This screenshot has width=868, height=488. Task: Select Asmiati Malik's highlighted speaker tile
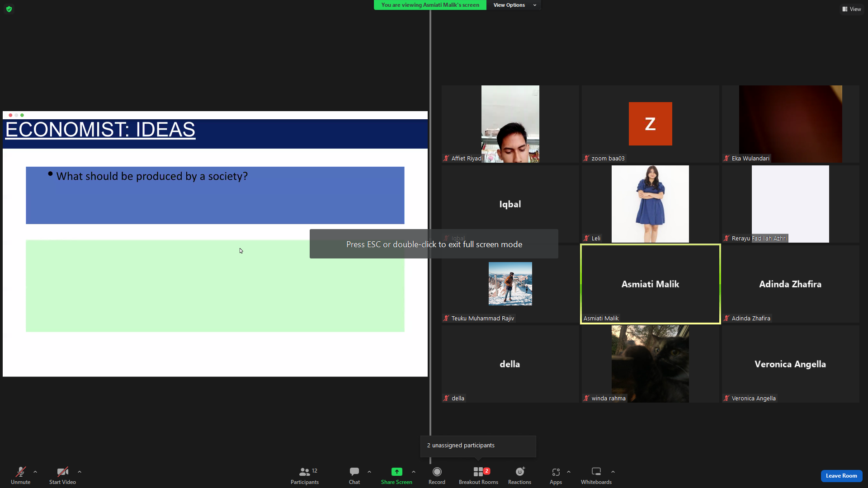(650, 284)
